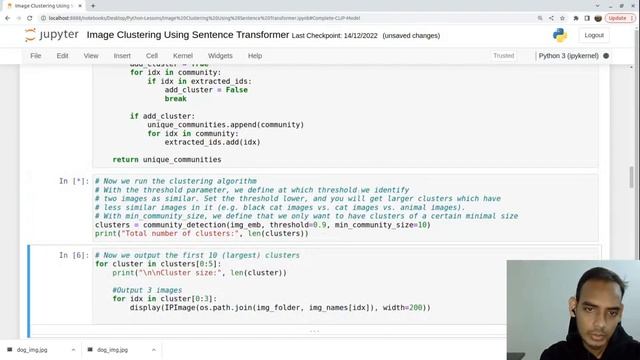Select the cell labeled In [6]
This screenshot has width=640, height=360.
[74, 256]
